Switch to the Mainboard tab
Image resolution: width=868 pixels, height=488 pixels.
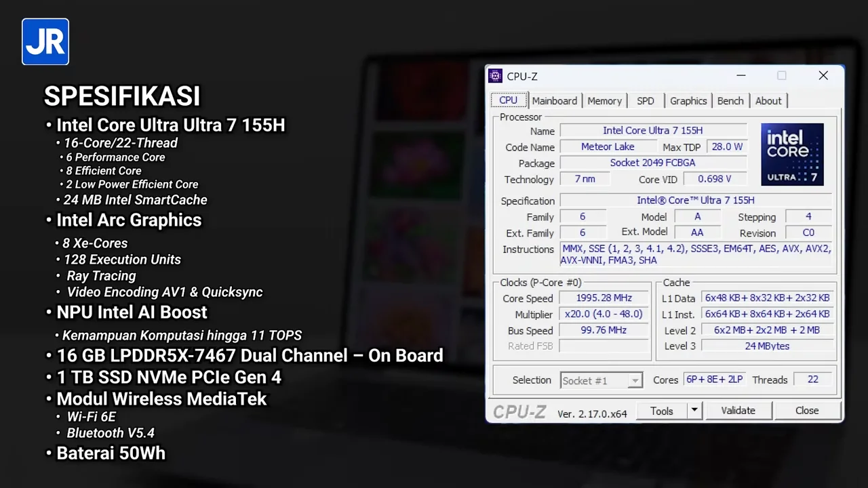(x=554, y=101)
